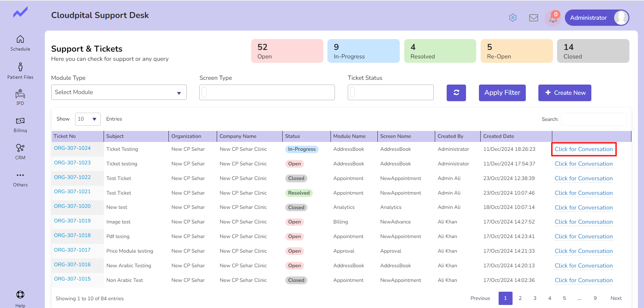Open the Schedule home icon in sidebar
The height and width of the screenshot is (308, 644).
point(20,39)
